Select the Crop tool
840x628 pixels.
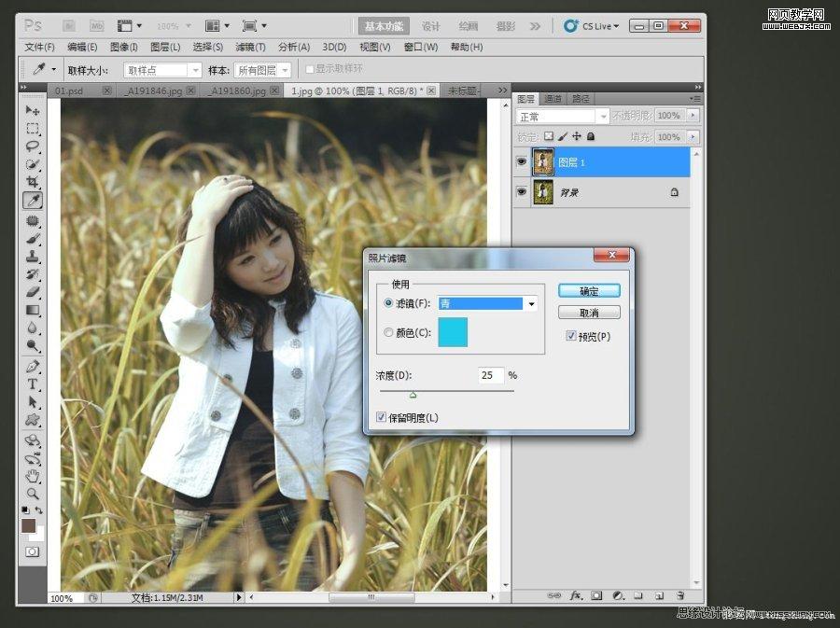point(33,181)
